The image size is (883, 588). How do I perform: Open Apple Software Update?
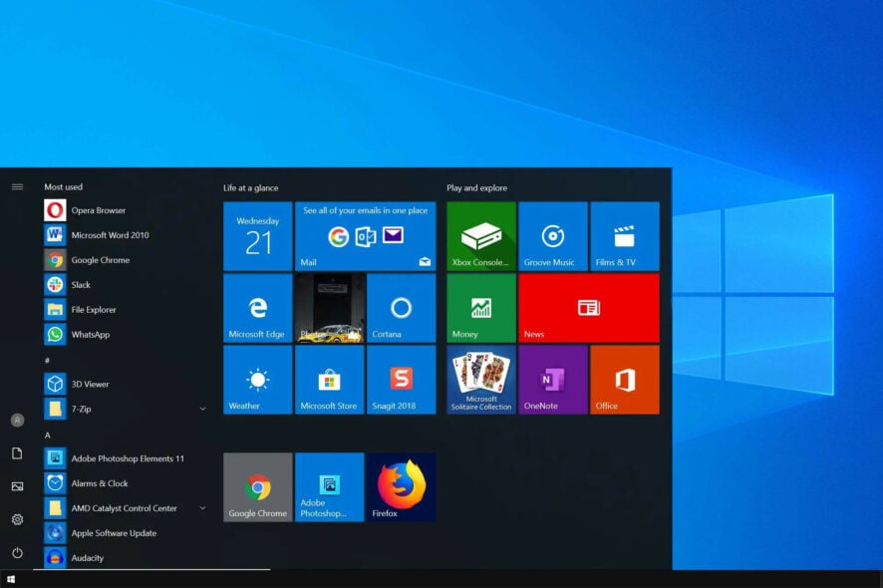pos(125,533)
